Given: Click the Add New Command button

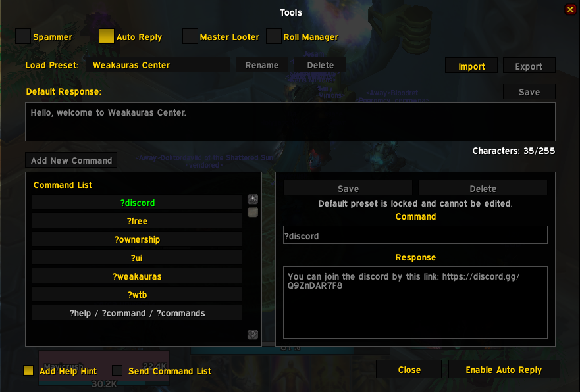Looking at the screenshot, I should point(71,160).
